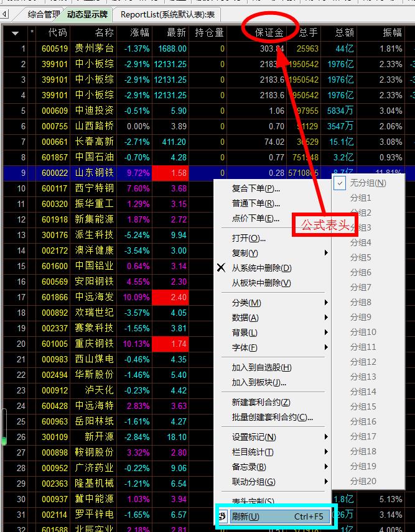
Task: Open the sort dropdown triangle in header
Action: click(x=15, y=34)
